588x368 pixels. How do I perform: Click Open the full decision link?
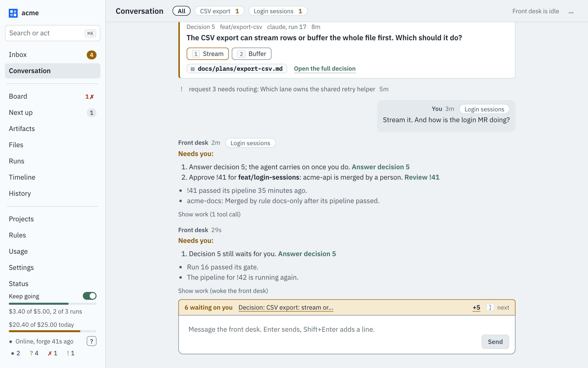[x=325, y=69]
